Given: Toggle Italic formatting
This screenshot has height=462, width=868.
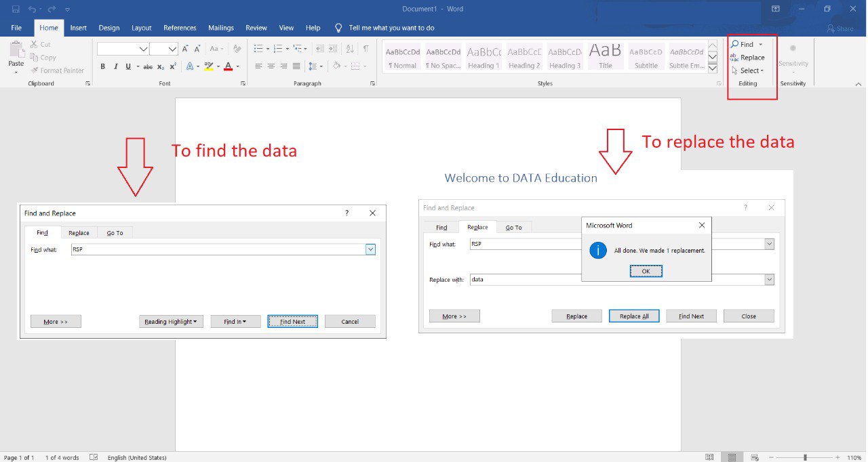Looking at the screenshot, I should [116, 66].
